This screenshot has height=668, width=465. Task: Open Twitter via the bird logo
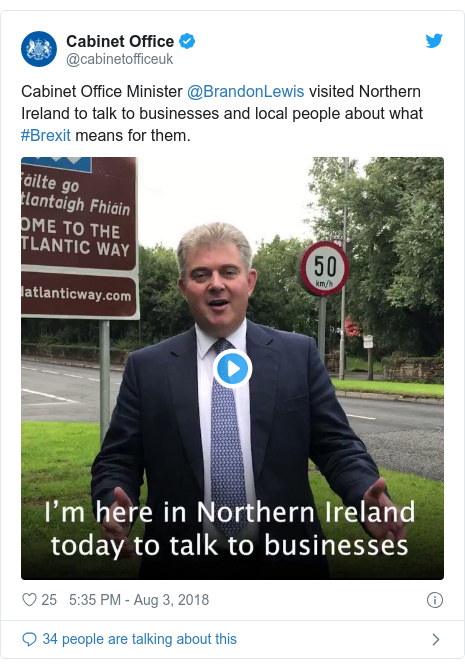pos(434,41)
